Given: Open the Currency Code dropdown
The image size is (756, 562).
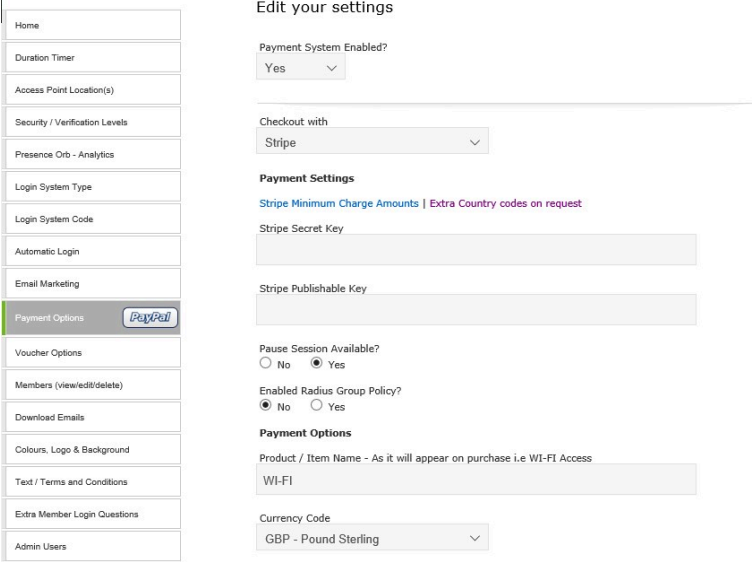Looking at the screenshot, I should point(372,539).
